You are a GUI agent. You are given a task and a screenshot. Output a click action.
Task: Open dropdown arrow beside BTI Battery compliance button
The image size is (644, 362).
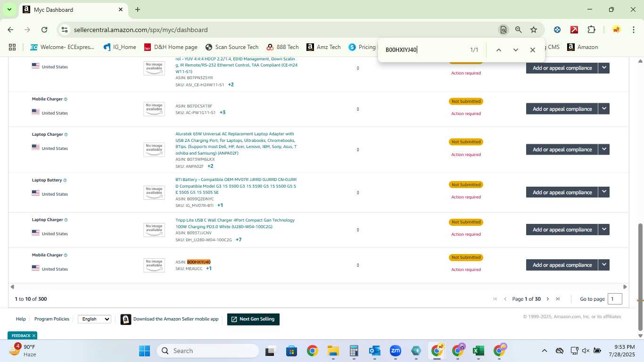click(604, 192)
